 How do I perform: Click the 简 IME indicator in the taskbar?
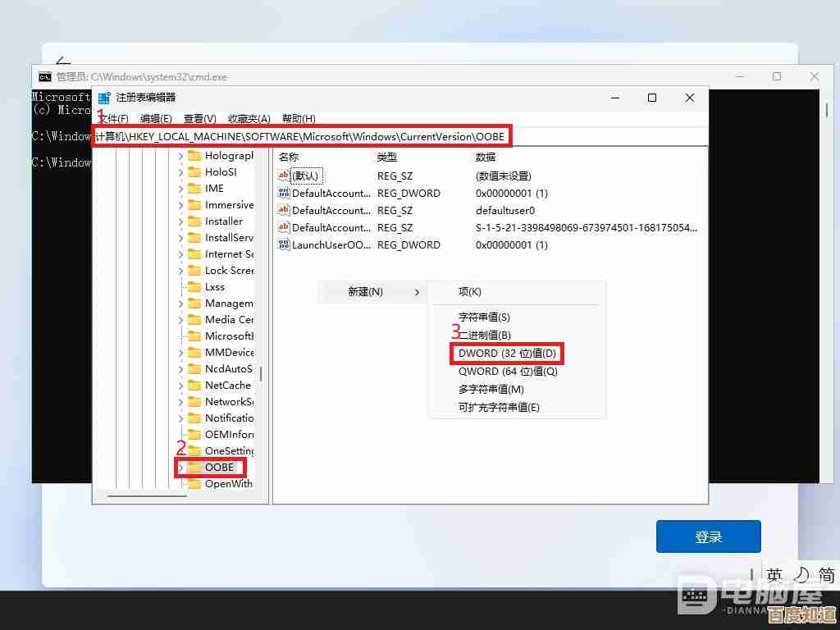tap(826, 574)
